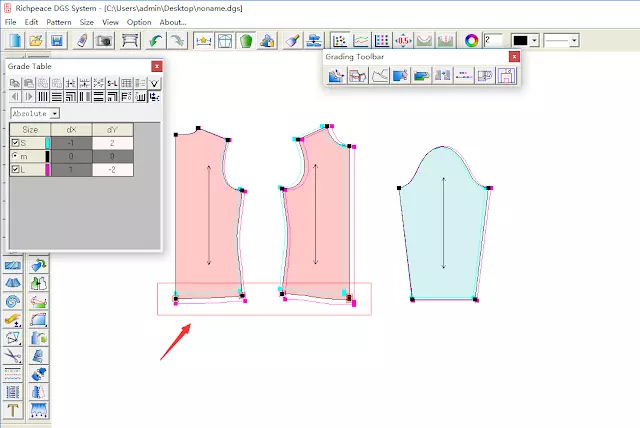Click the green pattern piece icon
The width and height of the screenshot is (640, 428).
tap(246, 41)
